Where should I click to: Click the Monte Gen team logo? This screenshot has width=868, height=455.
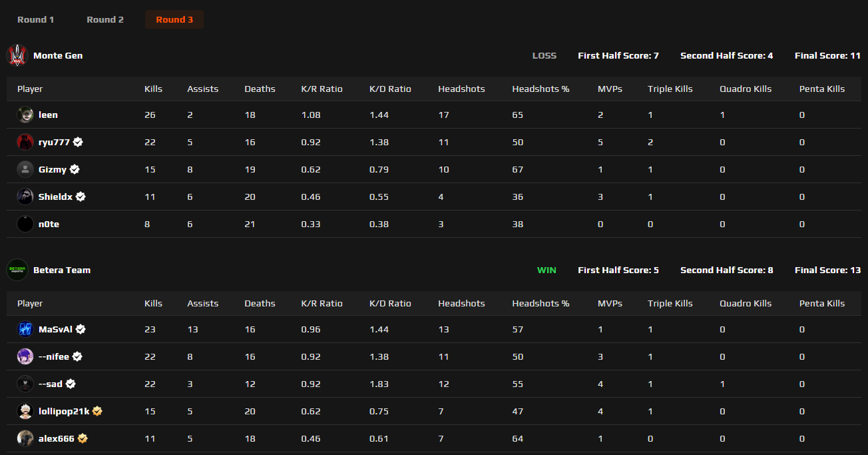pos(17,55)
